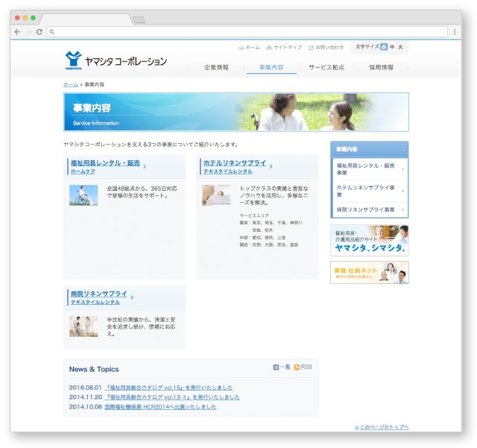Viewport: 477px width, 448px height.
Task: Focus the browser address bar field
Action: click(247, 31)
